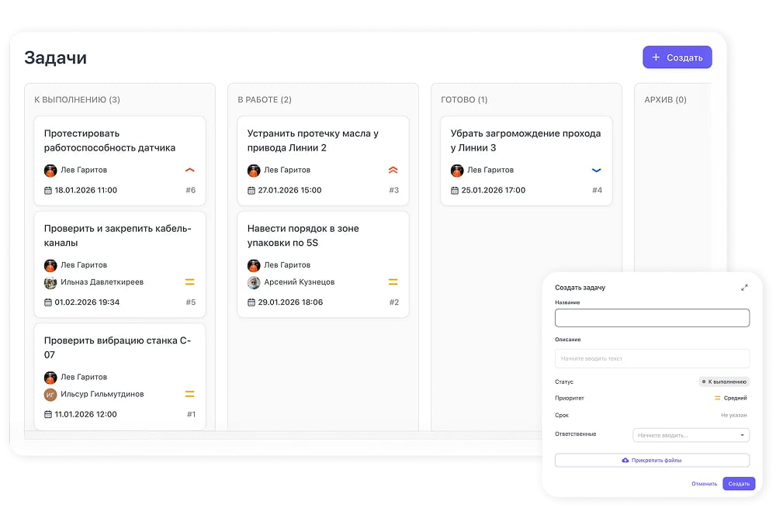The width and height of the screenshot is (776, 532).
Task: Click the calendar icon beside 29.01.2026 18:06
Action: click(251, 302)
